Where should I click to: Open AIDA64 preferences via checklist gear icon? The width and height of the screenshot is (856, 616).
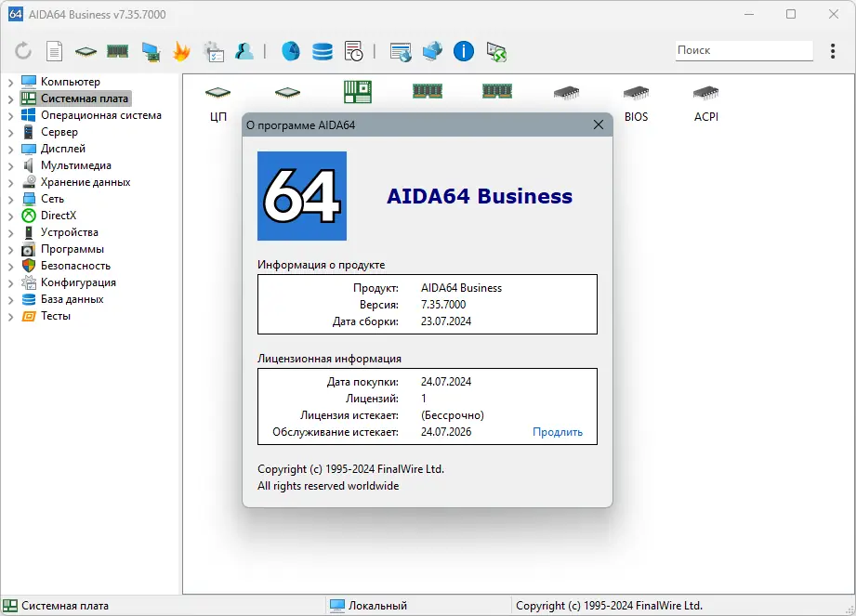click(x=213, y=51)
